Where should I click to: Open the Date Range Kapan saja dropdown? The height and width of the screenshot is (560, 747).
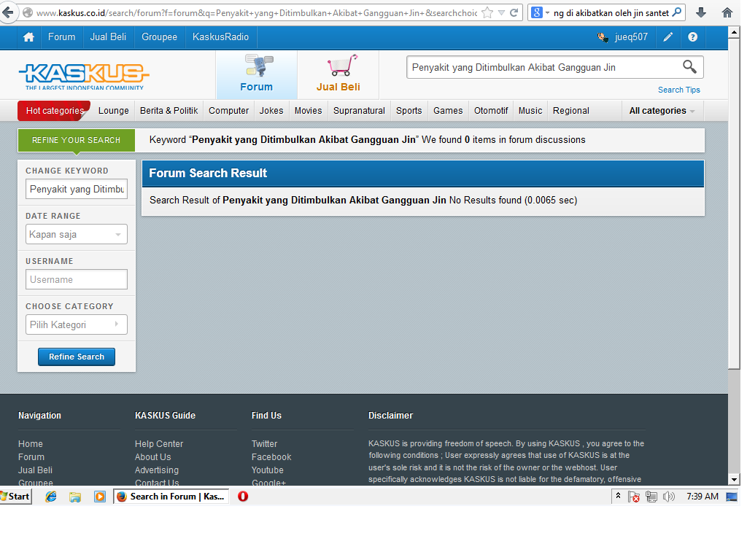coord(76,234)
